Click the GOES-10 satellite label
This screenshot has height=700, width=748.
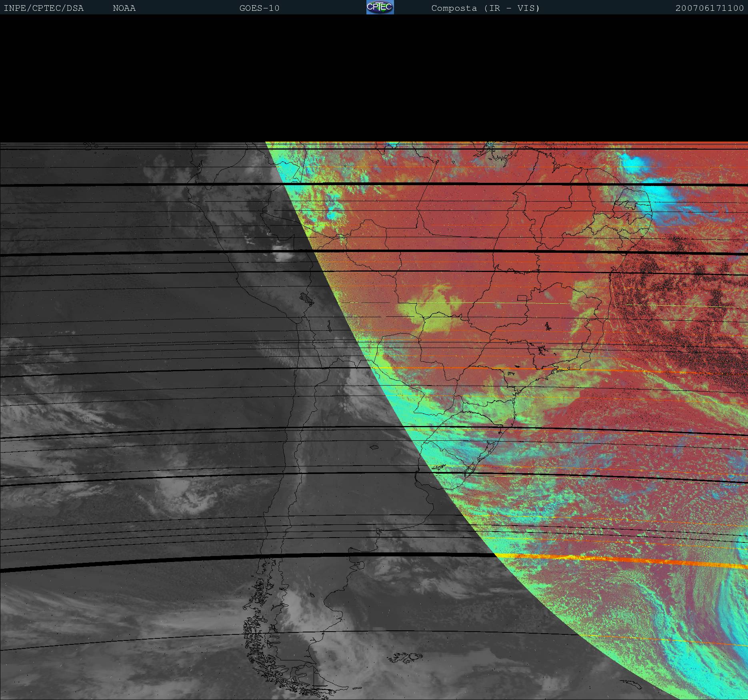pos(259,8)
